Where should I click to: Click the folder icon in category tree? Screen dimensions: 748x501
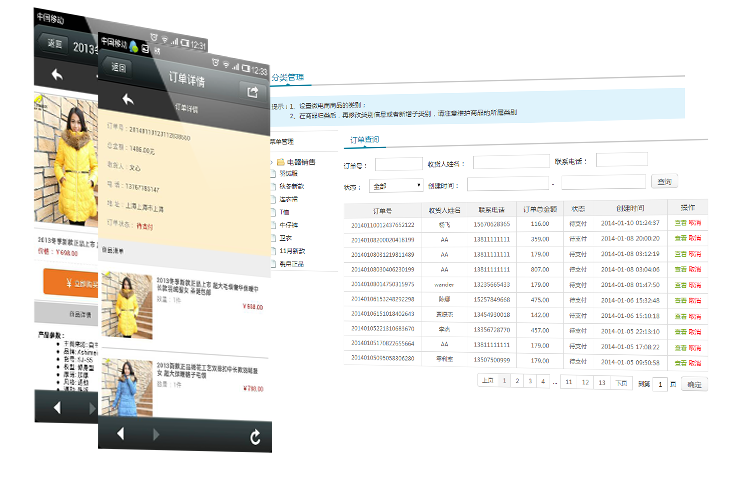click(280, 161)
